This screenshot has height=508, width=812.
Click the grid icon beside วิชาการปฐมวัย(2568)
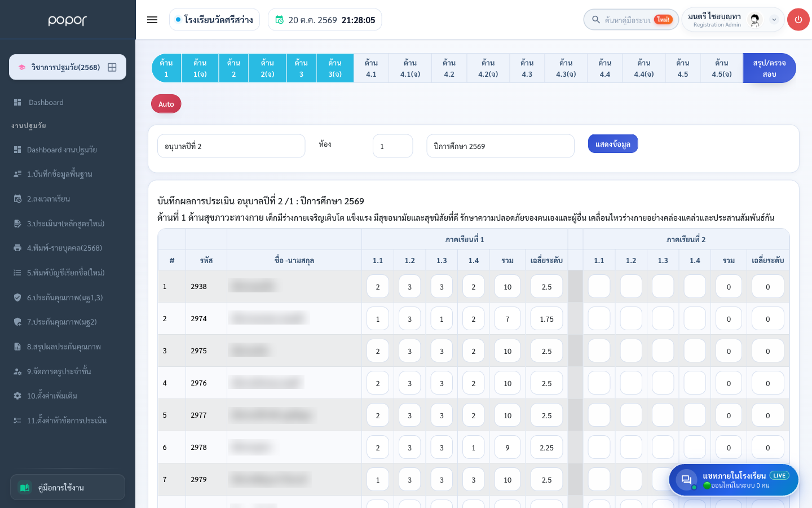pos(112,67)
